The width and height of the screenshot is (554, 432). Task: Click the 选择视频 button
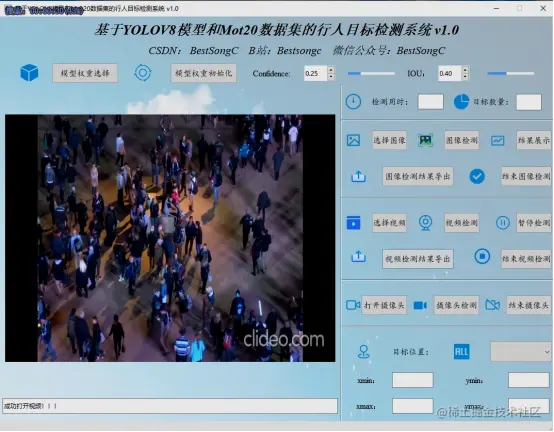coord(389,223)
